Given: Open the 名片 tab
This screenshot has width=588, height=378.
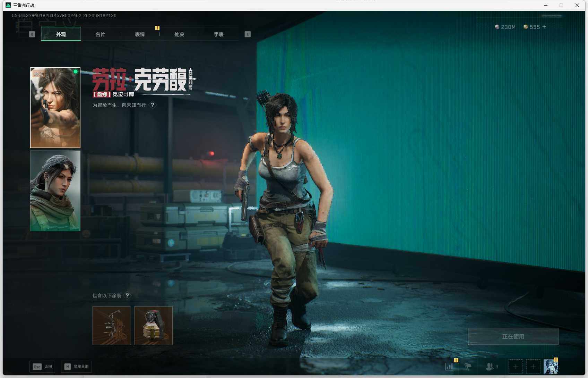Looking at the screenshot, I should coord(101,34).
